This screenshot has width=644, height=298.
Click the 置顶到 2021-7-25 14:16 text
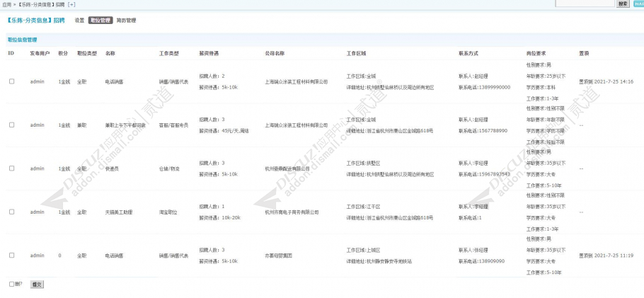[606, 82]
